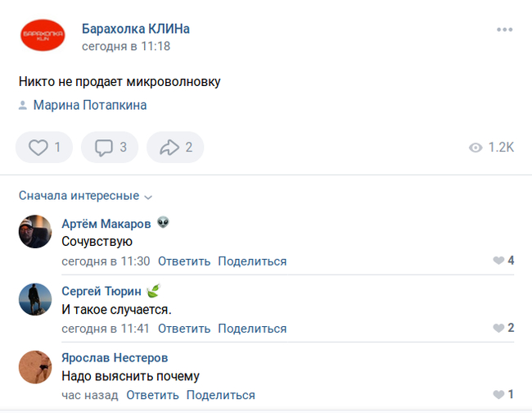This screenshot has height=413, width=532.
Task: Expand the Сначала интересные sort dropdown
Action: pyautogui.click(x=86, y=196)
